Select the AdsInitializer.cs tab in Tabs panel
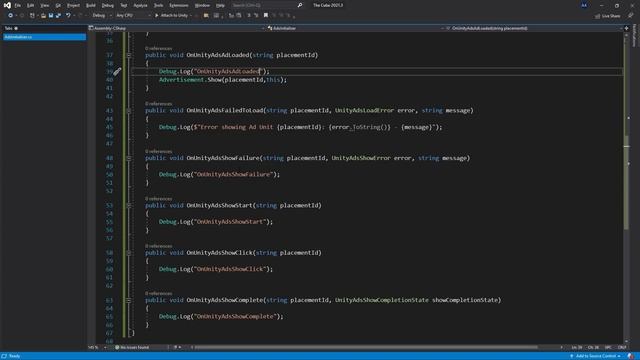The width and height of the screenshot is (640, 360). point(44,37)
